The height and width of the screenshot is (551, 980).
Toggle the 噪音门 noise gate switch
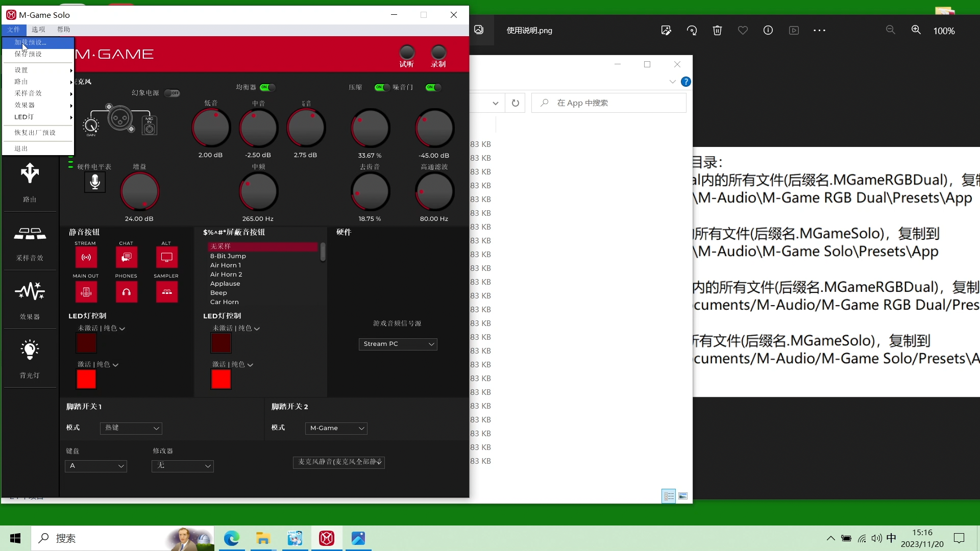[x=433, y=87]
